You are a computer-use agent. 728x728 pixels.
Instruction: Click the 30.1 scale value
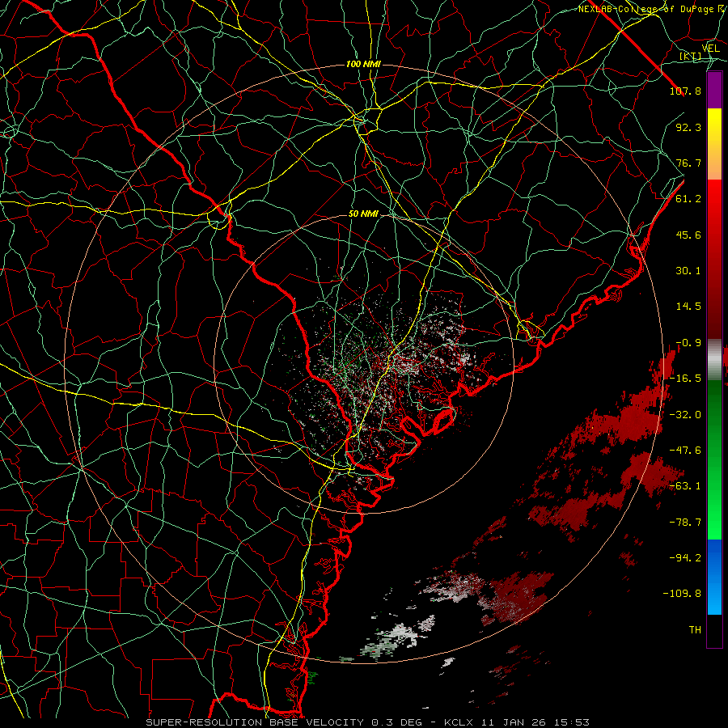[x=688, y=271]
